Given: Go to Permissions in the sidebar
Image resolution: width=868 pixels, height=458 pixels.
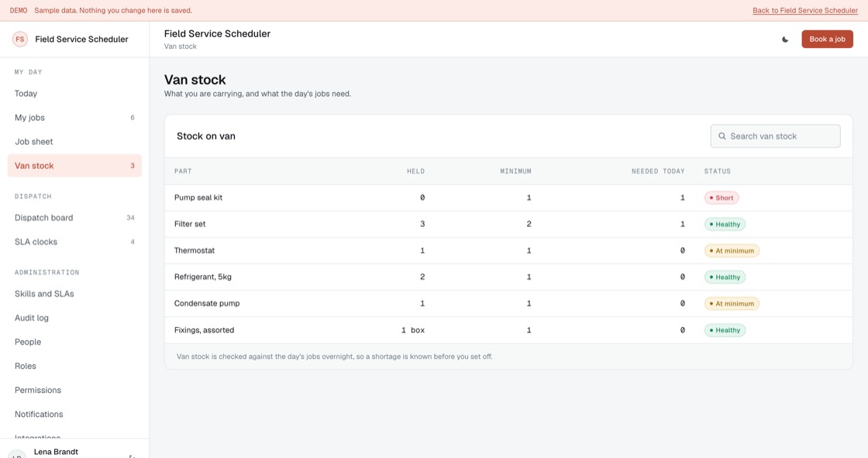Looking at the screenshot, I should pos(74,391).
